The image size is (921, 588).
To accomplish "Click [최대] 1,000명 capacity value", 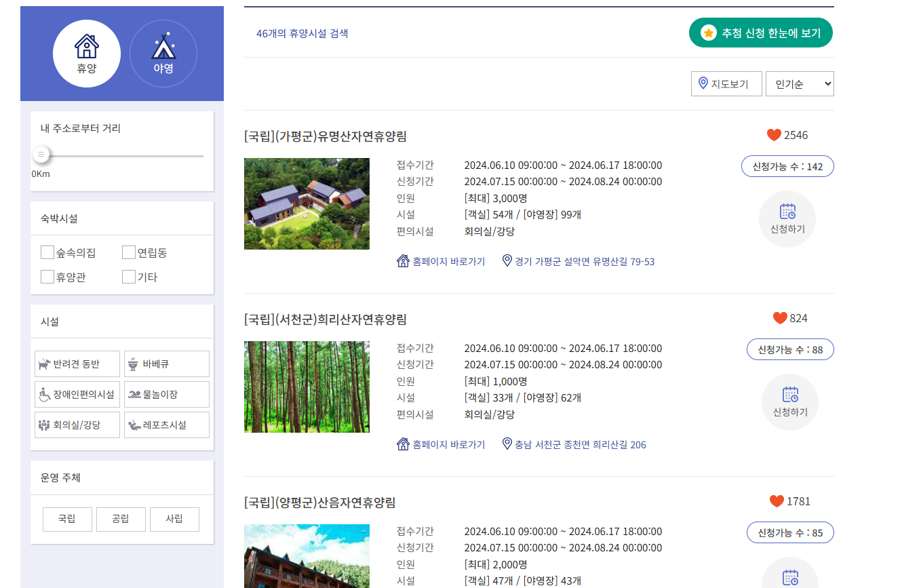I will tap(496, 381).
